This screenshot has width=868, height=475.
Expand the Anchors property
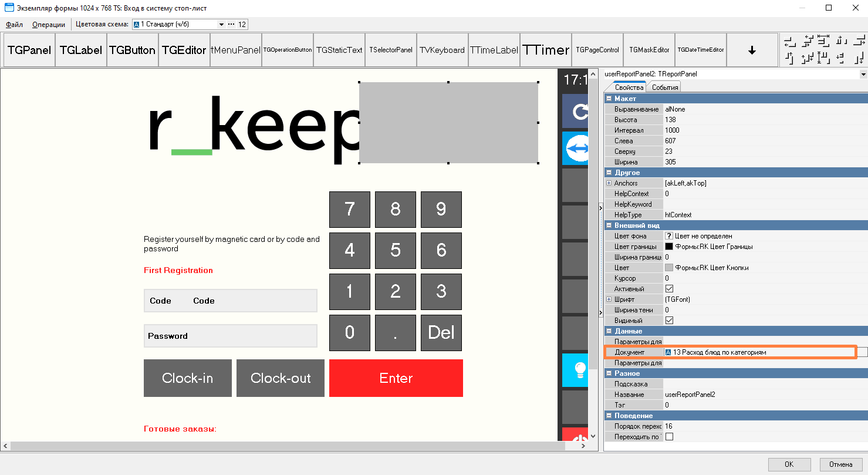[x=609, y=183]
